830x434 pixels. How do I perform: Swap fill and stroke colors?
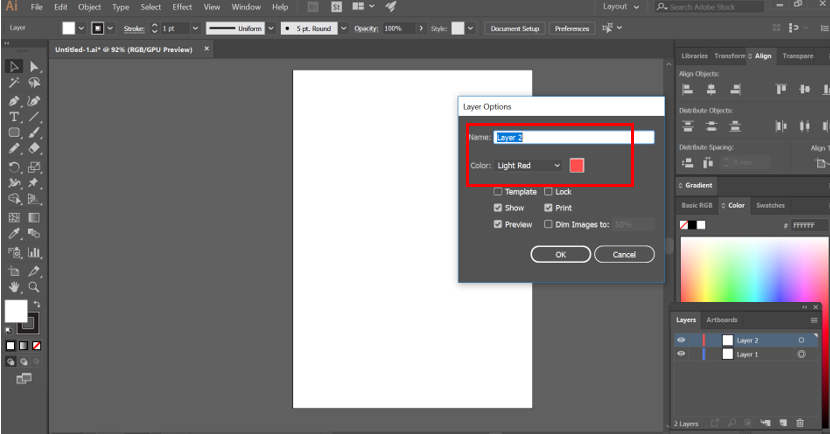coord(37,304)
